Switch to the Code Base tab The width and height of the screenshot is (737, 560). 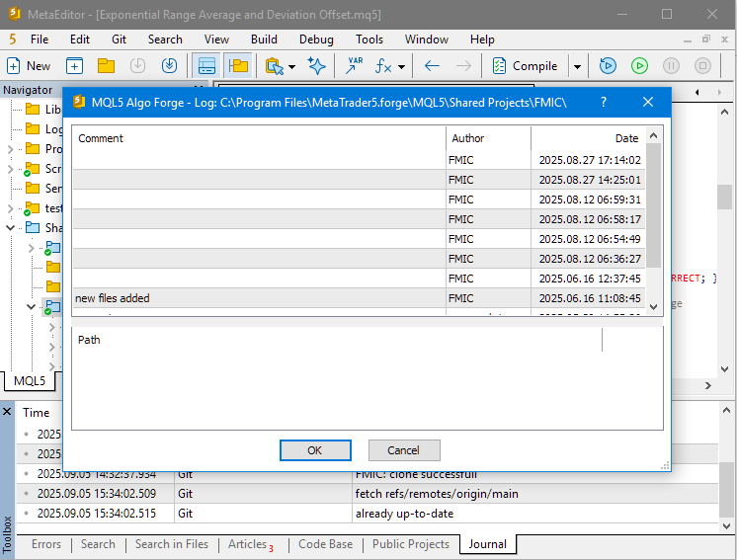[325, 544]
